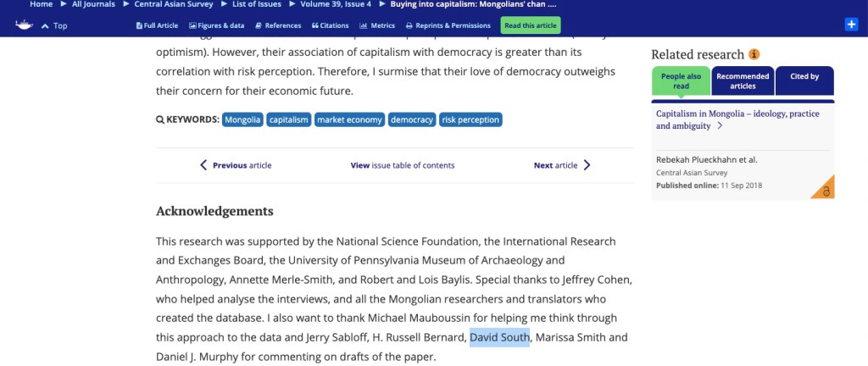The width and height of the screenshot is (868, 366).
Task: Click the Read this article button
Action: [x=530, y=25]
